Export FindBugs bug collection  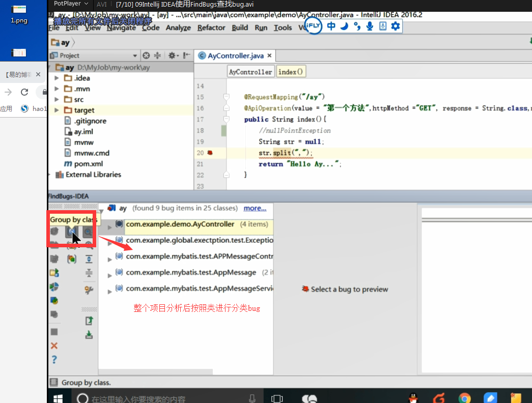[x=89, y=321]
